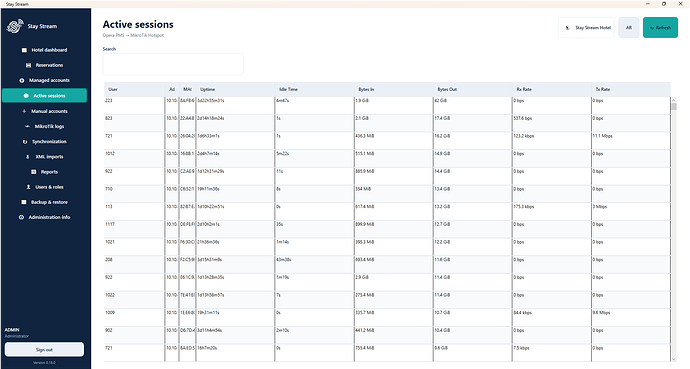The height and width of the screenshot is (369, 690).
Task: Click Rx Rate value 537.6 bps
Action: coord(523,118)
